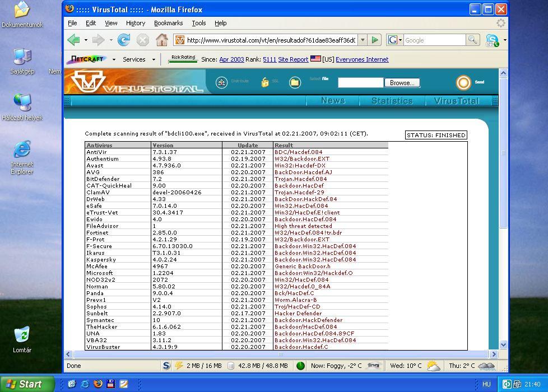Click the blue S icon in status bar

[166, 366]
